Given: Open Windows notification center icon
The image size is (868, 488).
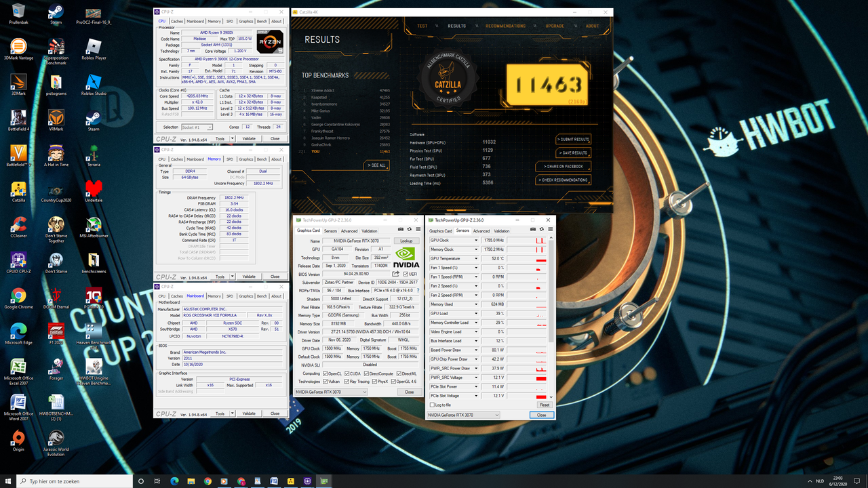Looking at the screenshot, I should [858, 481].
